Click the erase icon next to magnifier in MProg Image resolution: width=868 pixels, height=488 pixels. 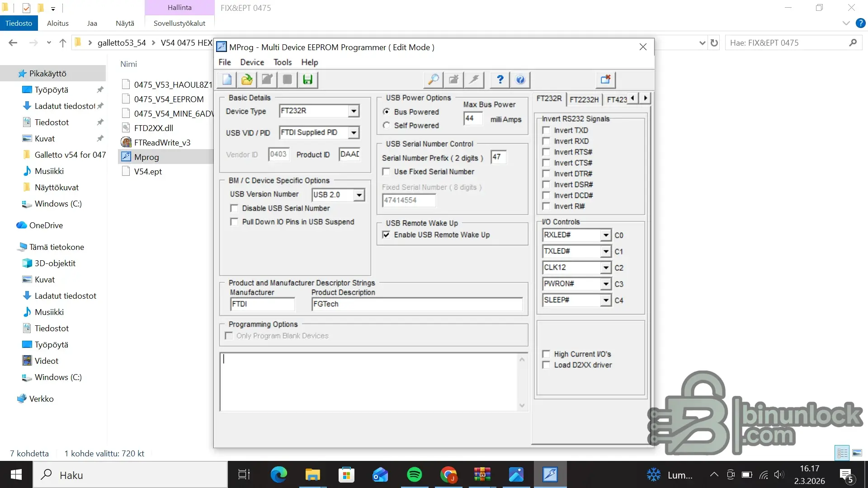click(454, 80)
